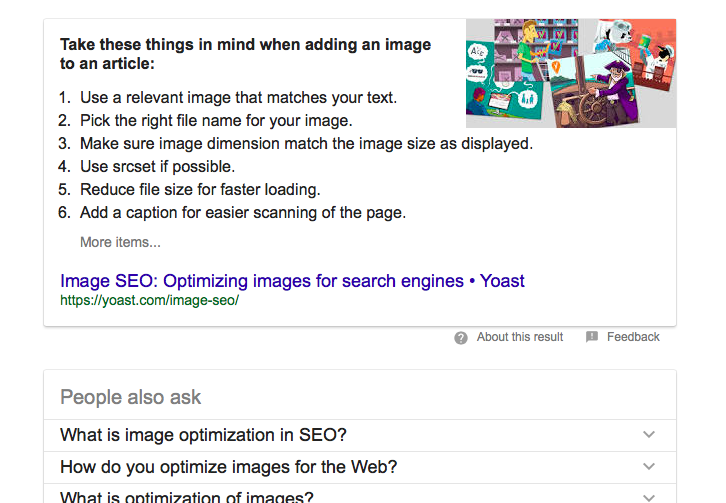The height and width of the screenshot is (503, 726).
Task: Click the bold snippet heading about adding an image
Action: (245, 54)
